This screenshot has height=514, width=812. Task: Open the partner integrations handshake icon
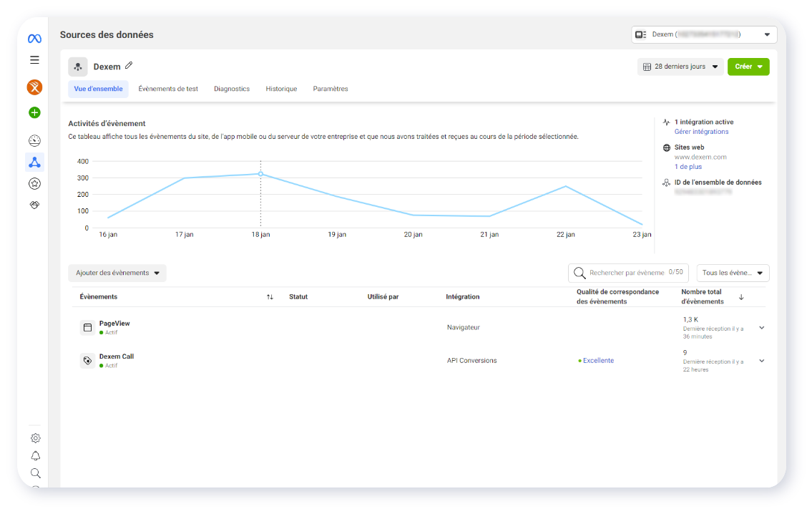click(34, 205)
